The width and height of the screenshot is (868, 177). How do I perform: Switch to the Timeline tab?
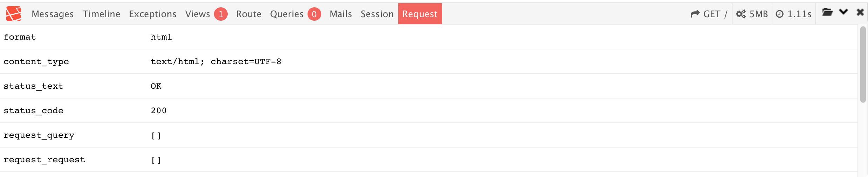pos(102,14)
